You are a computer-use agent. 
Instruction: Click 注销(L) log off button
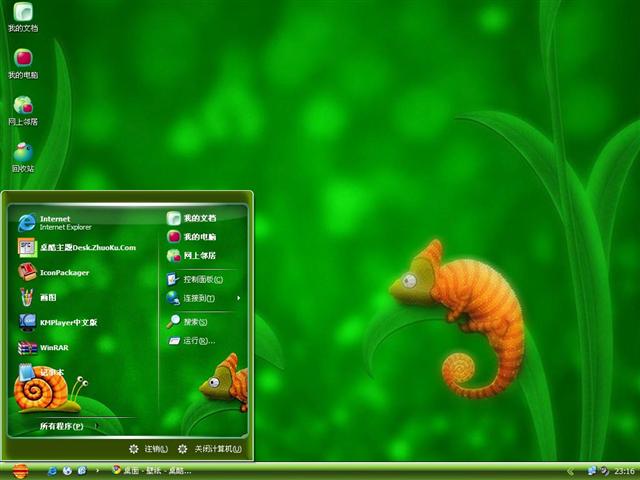click(148, 449)
